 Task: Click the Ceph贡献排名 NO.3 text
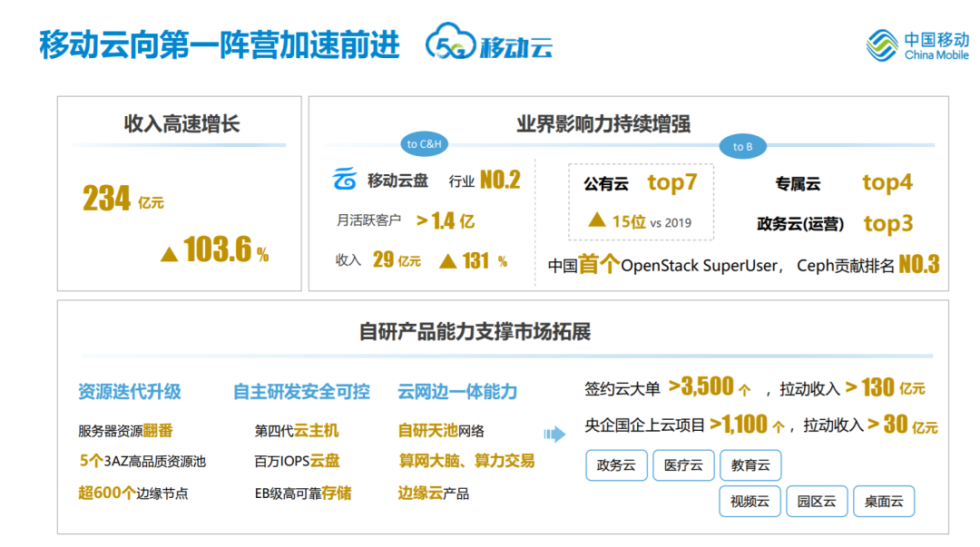(868, 265)
